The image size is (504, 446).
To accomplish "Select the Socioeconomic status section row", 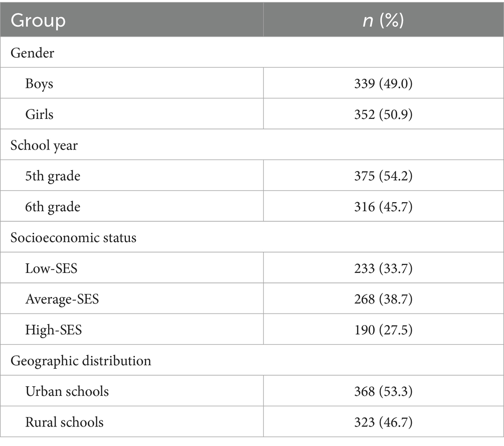I will pos(73,237).
